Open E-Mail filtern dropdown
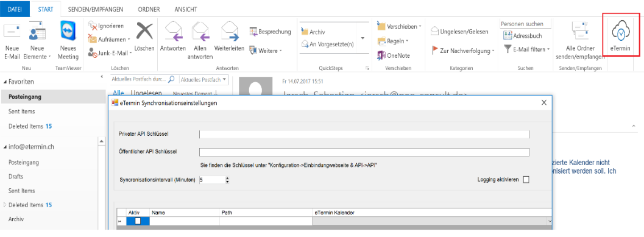 tap(526, 49)
